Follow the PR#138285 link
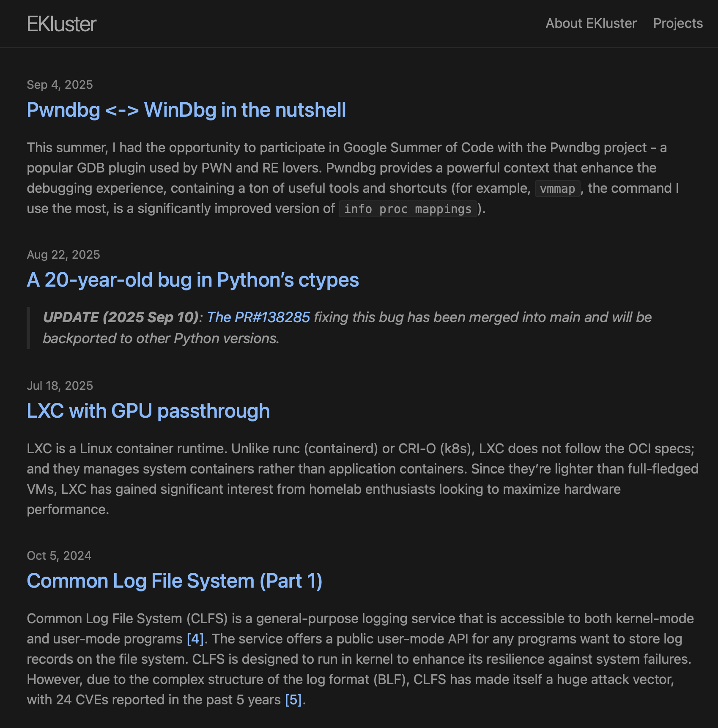 pyautogui.click(x=258, y=317)
